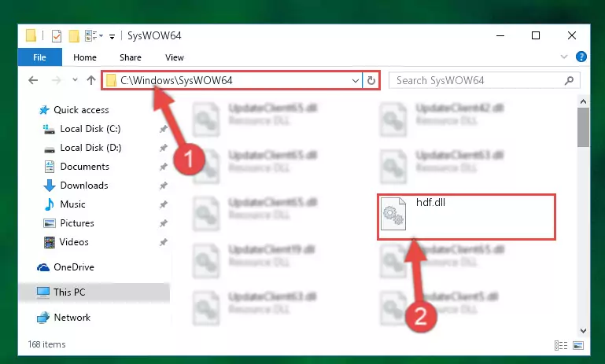This screenshot has height=364, width=605.
Task: Go back with the Back arrow
Action: click(33, 80)
